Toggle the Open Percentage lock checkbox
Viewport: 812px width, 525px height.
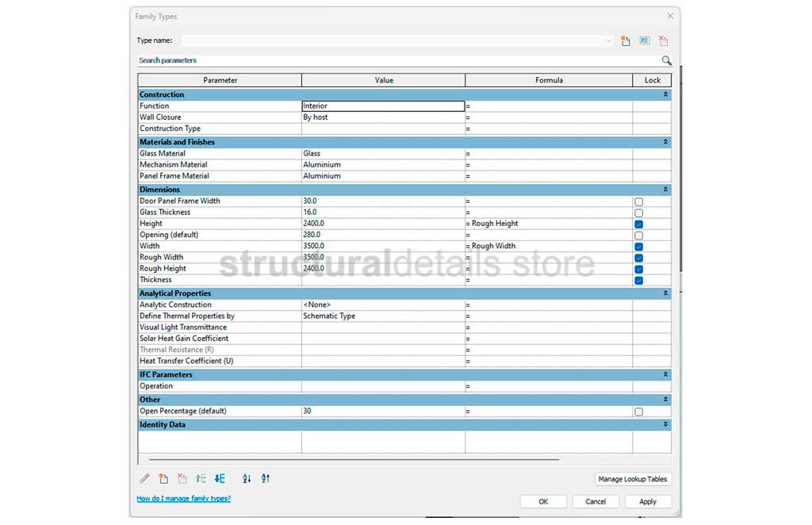click(x=638, y=412)
